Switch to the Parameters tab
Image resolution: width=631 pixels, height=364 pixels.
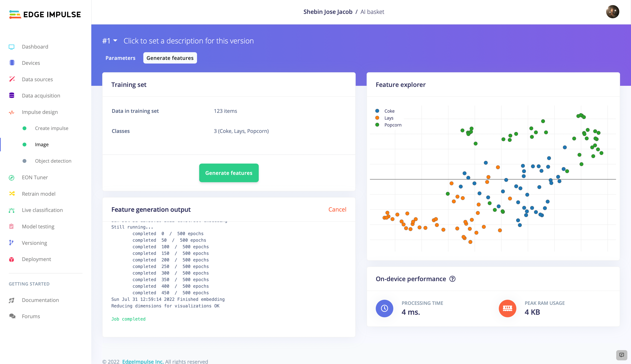pos(121,58)
